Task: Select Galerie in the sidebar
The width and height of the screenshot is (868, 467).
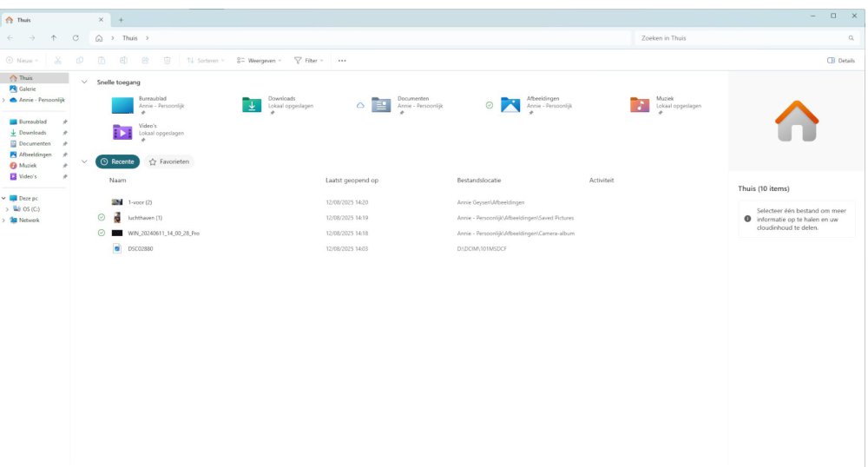Action: [x=27, y=89]
